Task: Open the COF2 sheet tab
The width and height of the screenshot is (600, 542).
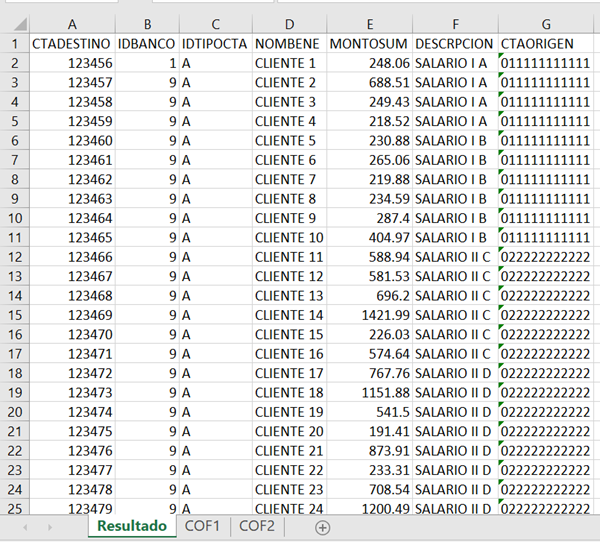Action: tap(257, 526)
